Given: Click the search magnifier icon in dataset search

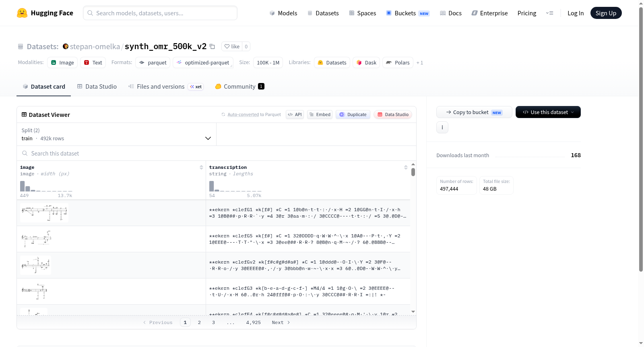Looking at the screenshot, I should point(25,153).
